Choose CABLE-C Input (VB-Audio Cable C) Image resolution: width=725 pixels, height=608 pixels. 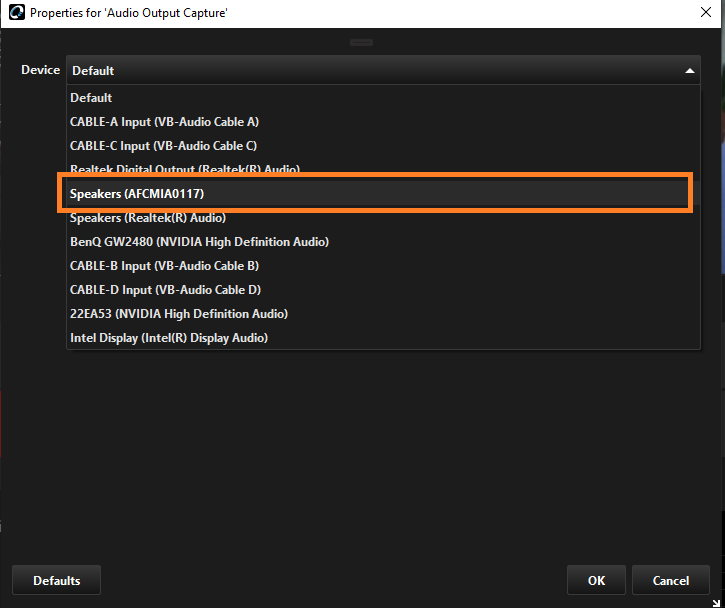(383, 146)
